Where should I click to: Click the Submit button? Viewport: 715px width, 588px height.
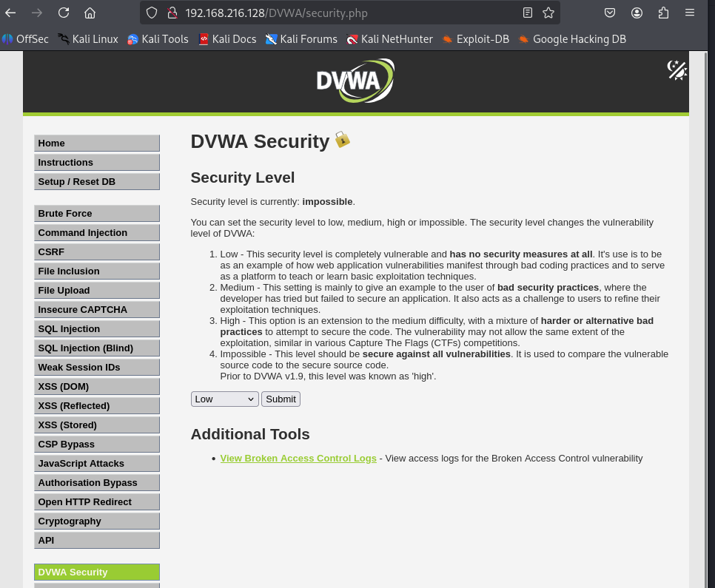pos(281,399)
